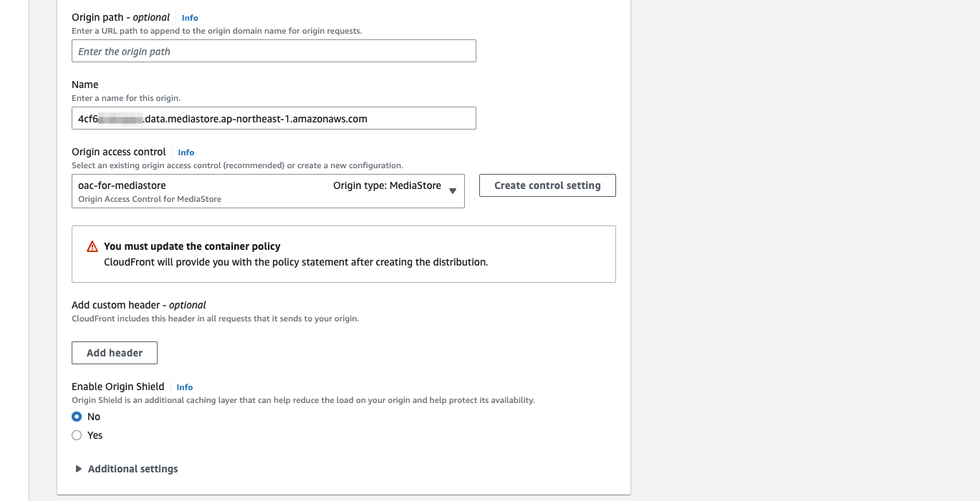Click the Additional settings disclosure triangle
This screenshot has width=980, height=501.
tap(79, 469)
